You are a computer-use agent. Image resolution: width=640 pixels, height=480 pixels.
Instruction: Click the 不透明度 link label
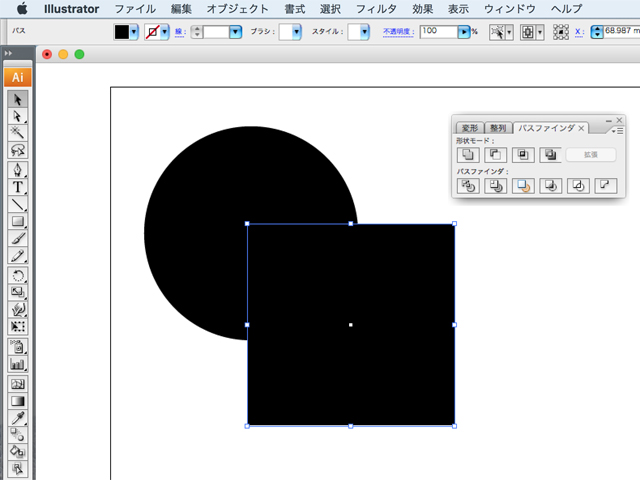coord(397,32)
